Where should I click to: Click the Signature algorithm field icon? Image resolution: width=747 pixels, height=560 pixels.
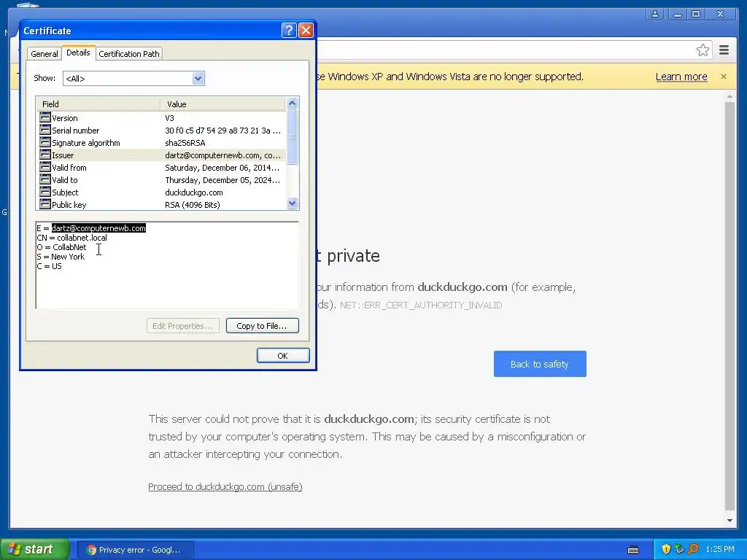point(45,142)
